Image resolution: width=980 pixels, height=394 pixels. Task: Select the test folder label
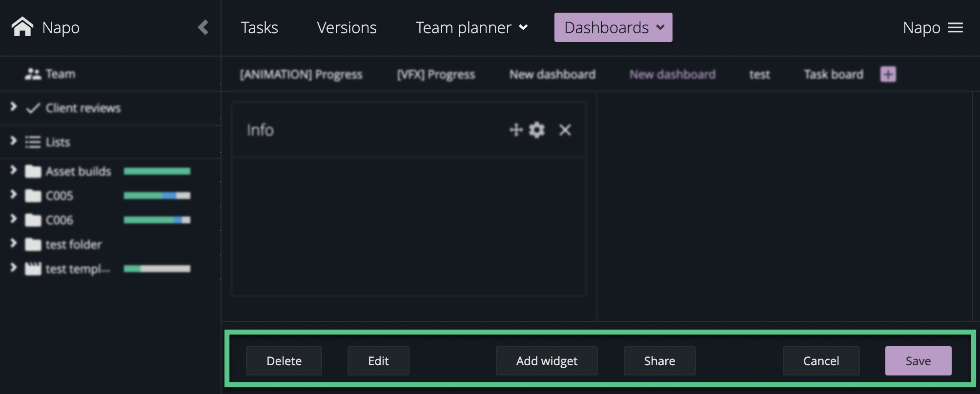74,245
